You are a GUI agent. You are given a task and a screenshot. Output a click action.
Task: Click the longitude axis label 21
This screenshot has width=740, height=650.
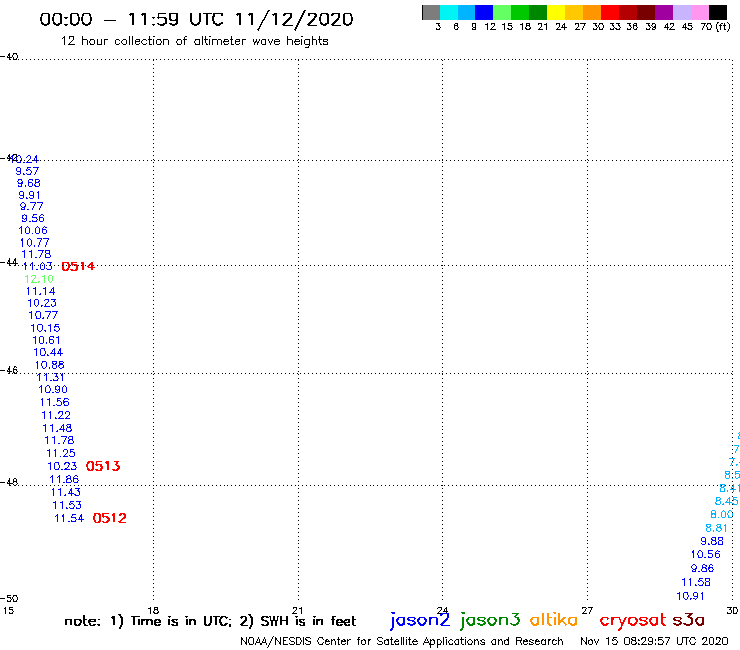(297, 610)
